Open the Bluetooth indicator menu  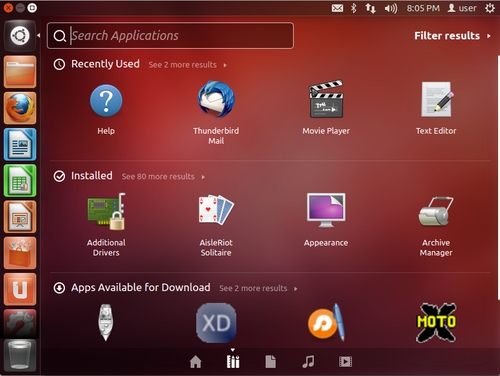(x=354, y=8)
